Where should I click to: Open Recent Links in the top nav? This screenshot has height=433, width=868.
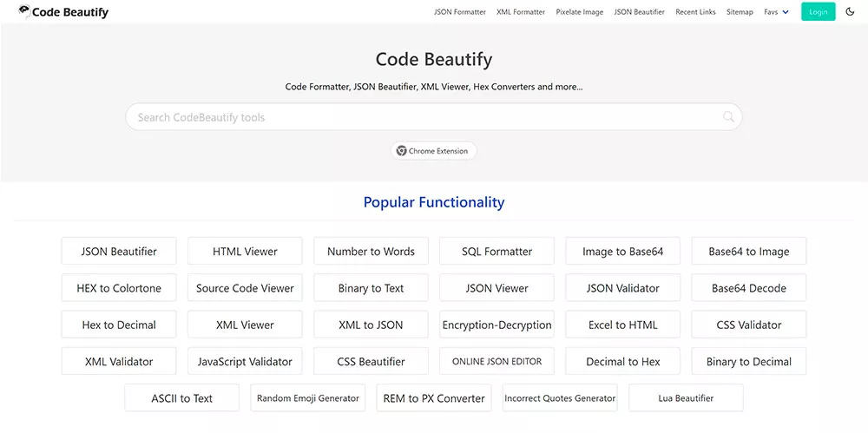pos(695,11)
